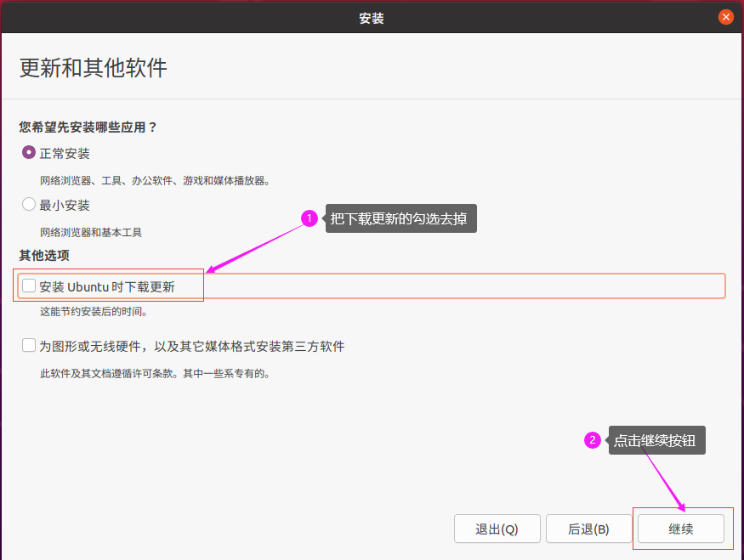Choose the 最小安装 radio option
Viewport: 744px width, 560px height.
pos(29,205)
